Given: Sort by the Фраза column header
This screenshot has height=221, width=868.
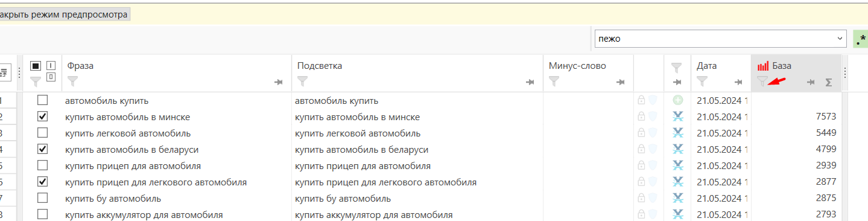Looking at the screenshot, I should click(80, 65).
